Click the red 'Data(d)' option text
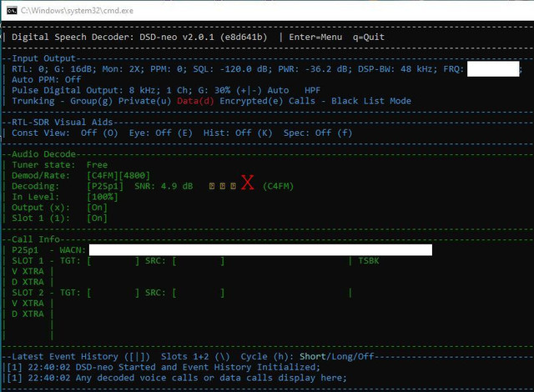The height and width of the screenshot is (392, 534). (x=195, y=101)
